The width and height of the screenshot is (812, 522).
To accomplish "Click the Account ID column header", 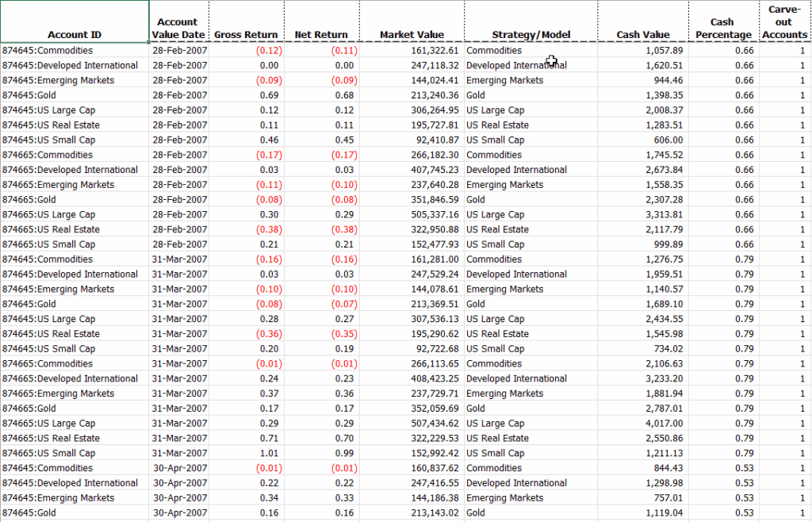I will coord(75,34).
